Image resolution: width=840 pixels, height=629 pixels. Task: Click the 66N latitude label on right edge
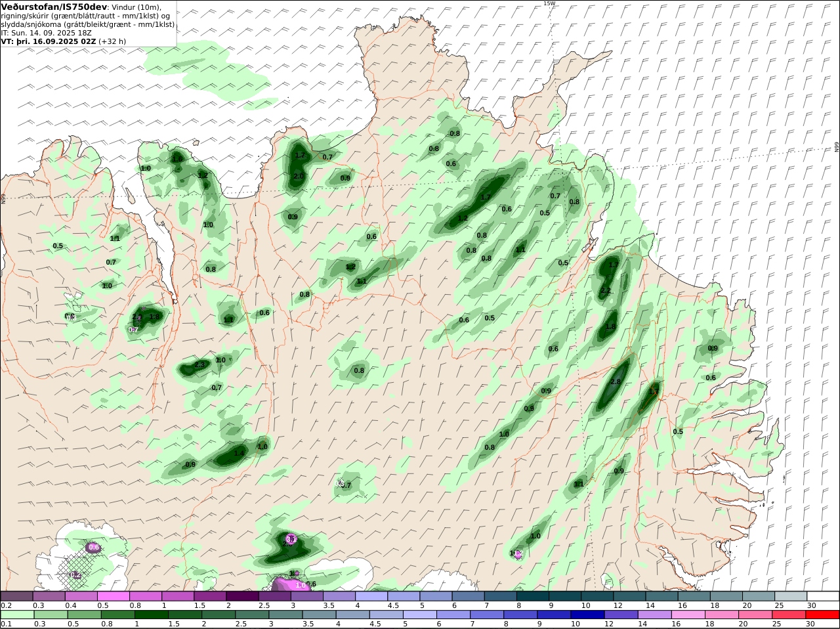pyautogui.click(x=837, y=148)
